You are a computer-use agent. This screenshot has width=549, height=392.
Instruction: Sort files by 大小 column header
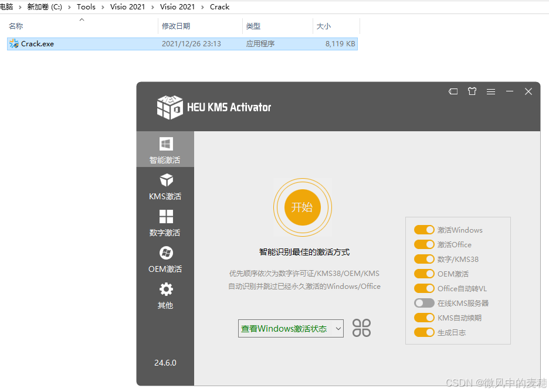[x=324, y=26]
